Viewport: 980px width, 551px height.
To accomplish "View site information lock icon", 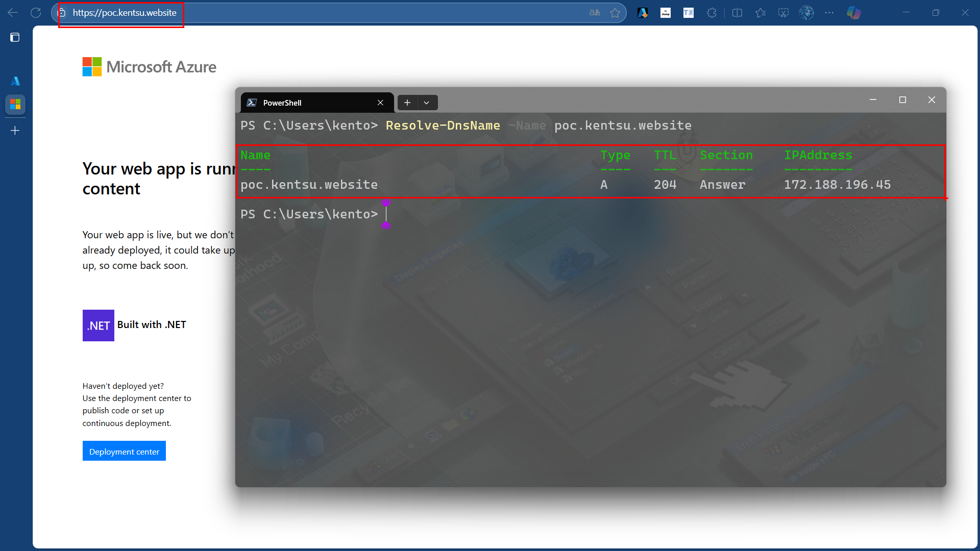I will click(x=62, y=13).
